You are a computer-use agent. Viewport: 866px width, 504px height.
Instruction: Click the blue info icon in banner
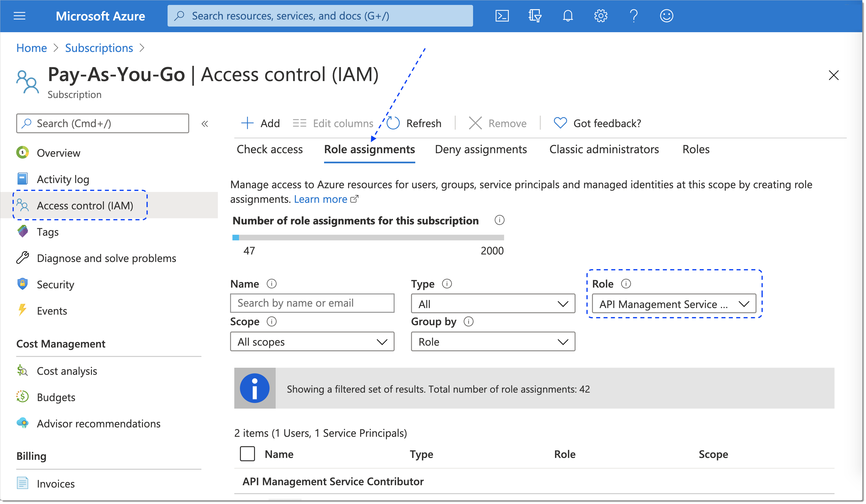tap(255, 388)
